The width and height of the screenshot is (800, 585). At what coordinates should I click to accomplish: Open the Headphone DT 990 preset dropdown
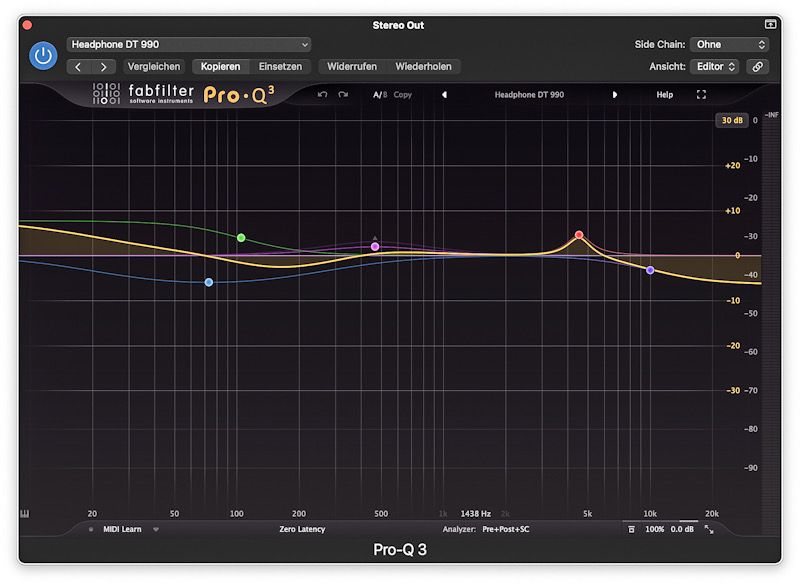pyautogui.click(x=188, y=44)
